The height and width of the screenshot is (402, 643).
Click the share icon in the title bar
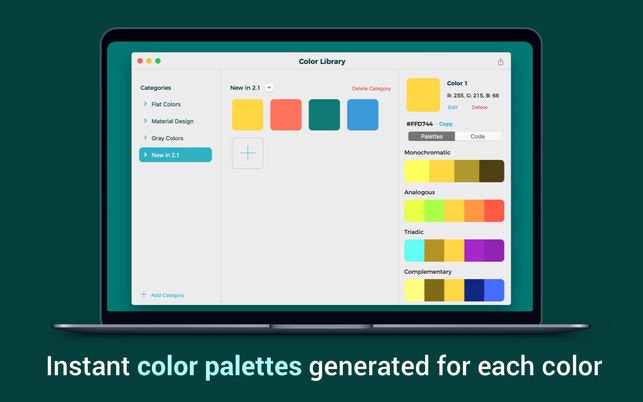point(500,62)
